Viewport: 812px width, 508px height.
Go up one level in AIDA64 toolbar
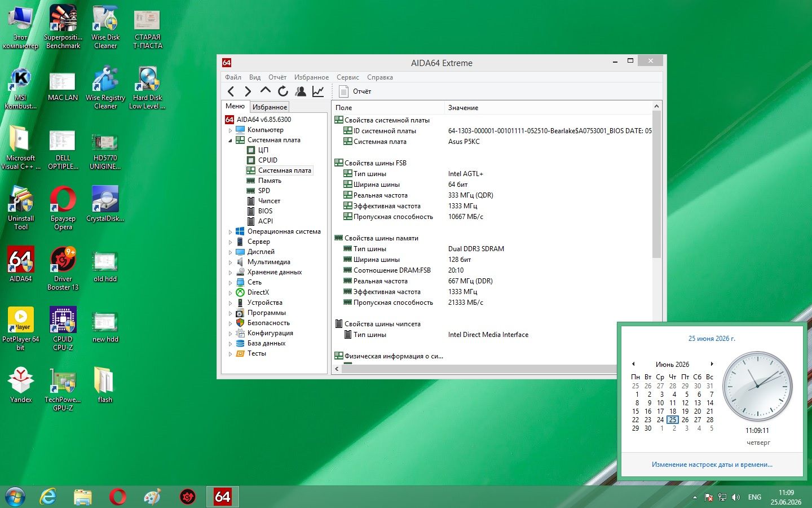click(x=266, y=91)
